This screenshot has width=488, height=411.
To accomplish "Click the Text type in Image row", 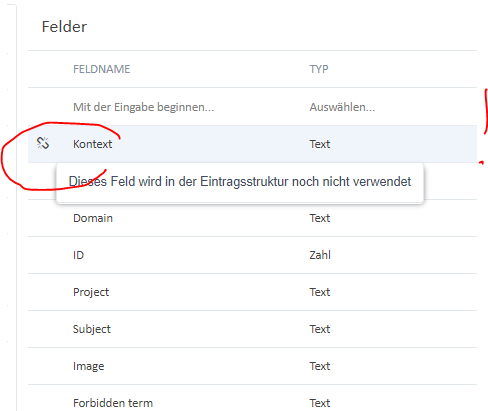I will click(320, 366).
